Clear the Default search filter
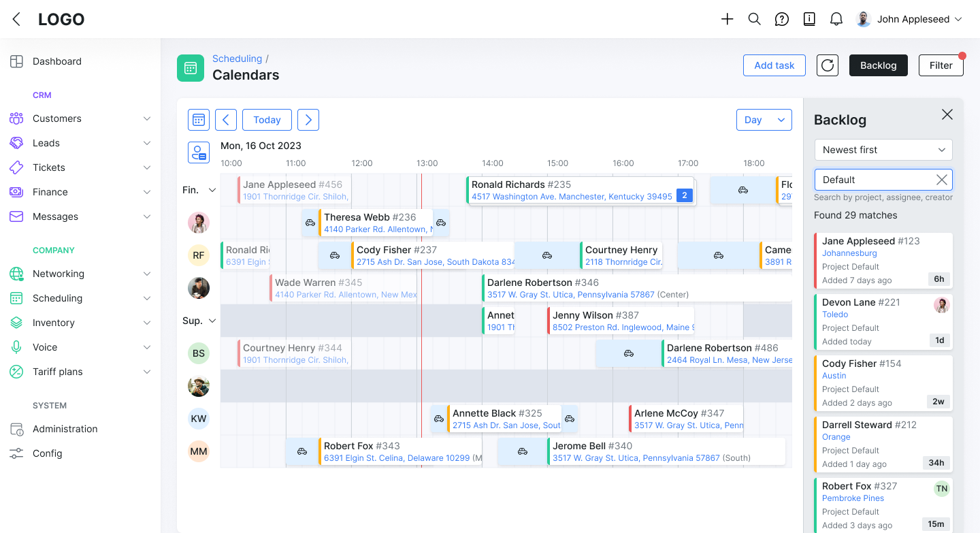The height and width of the screenshot is (533, 980). (x=941, y=179)
